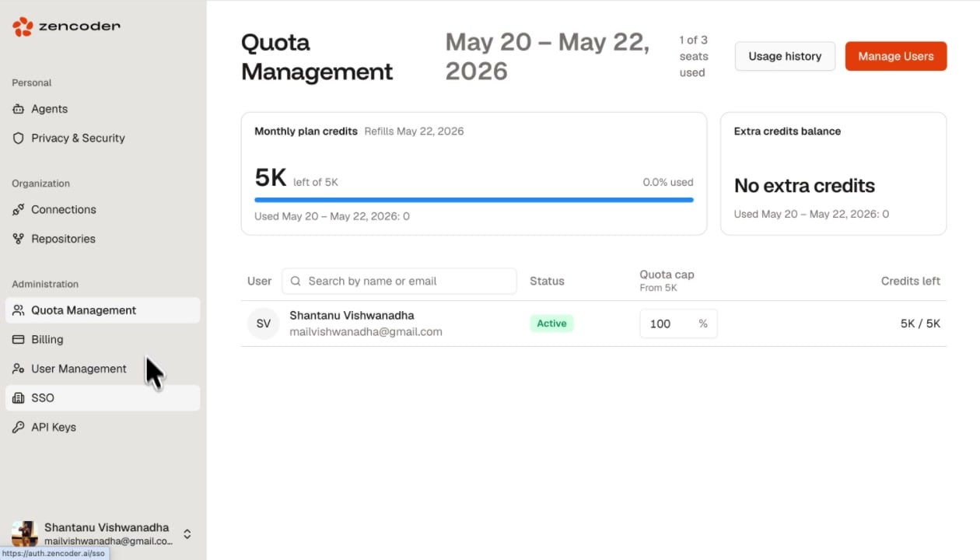Viewport: 980px width, 560px height.
Task: Expand the account switcher chevron
Action: tap(187, 534)
